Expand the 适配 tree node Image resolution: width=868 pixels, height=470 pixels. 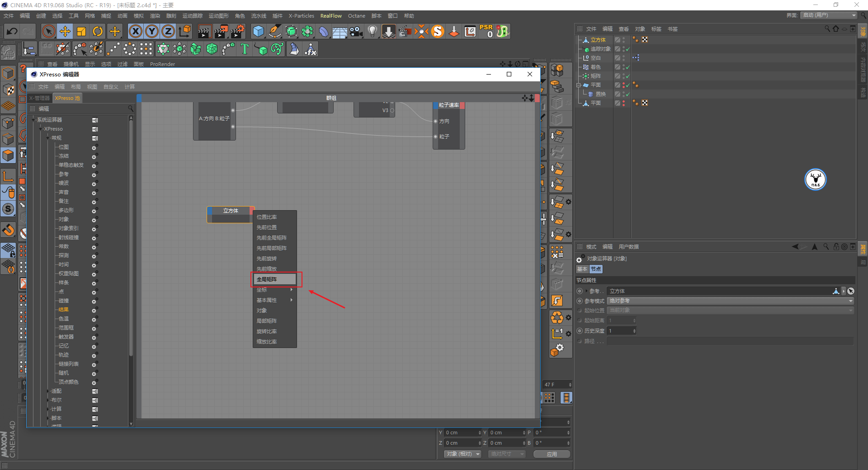tap(48, 391)
